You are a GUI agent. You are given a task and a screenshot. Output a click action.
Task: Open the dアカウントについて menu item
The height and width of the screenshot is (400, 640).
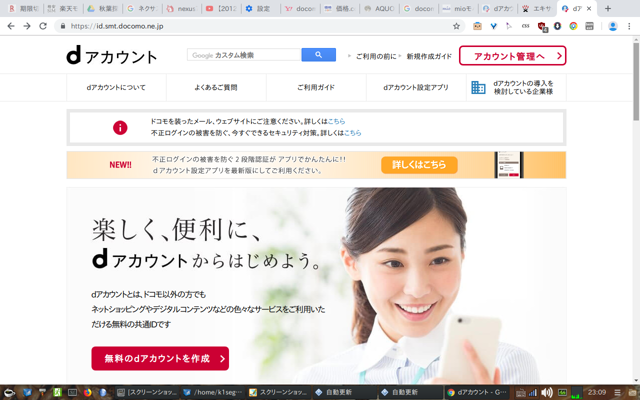(116, 87)
